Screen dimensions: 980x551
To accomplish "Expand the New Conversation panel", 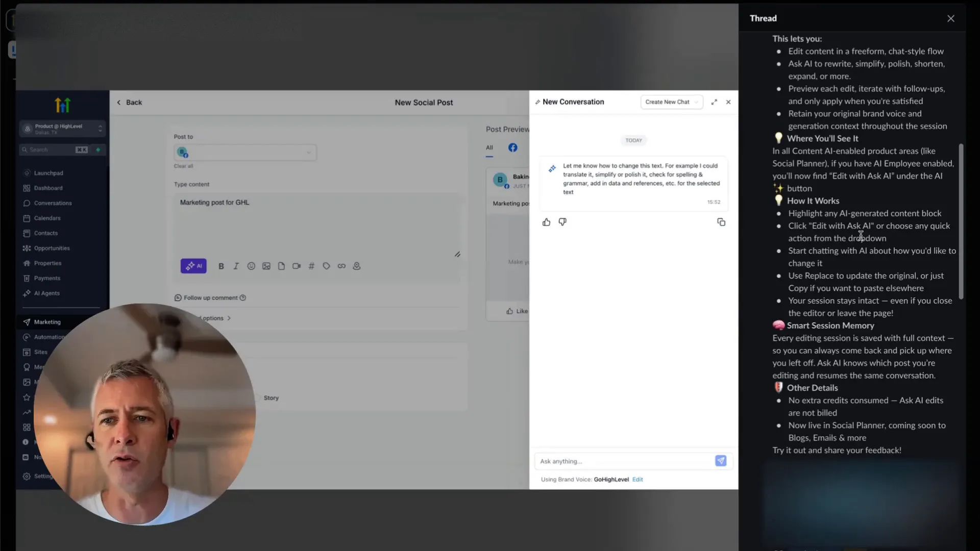I will (714, 102).
